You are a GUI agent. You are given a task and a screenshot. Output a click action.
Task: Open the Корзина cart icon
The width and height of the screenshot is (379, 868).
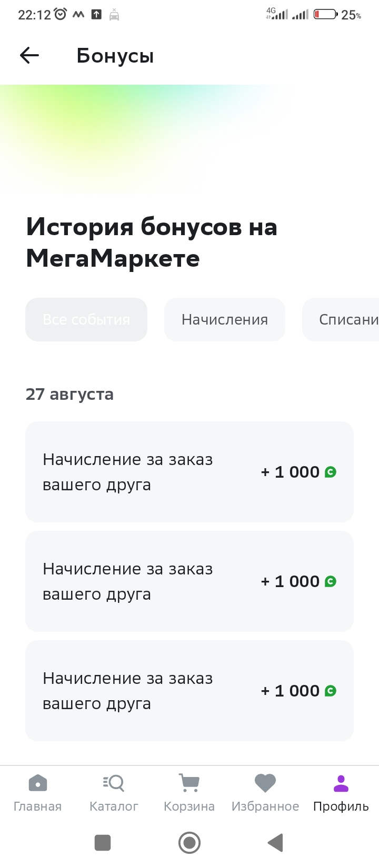[x=189, y=783]
